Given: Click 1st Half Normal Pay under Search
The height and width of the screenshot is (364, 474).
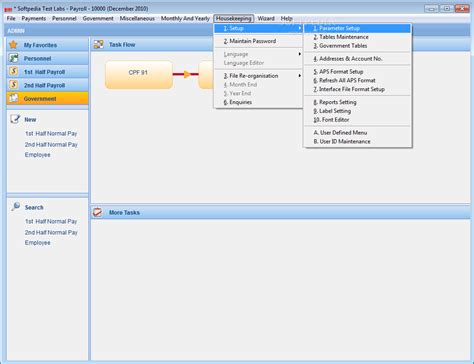Looking at the screenshot, I should [x=51, y=221].
